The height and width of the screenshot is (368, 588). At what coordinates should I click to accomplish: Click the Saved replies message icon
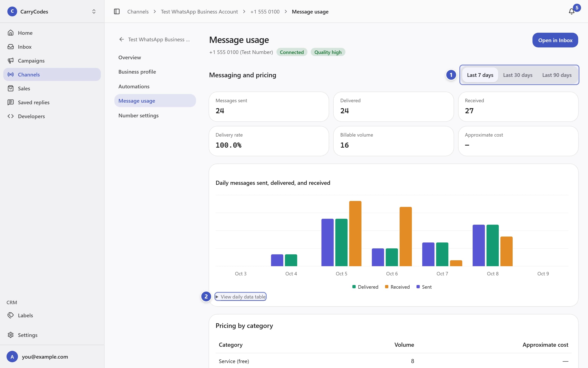pyautogui.click(x=10, y=102)
